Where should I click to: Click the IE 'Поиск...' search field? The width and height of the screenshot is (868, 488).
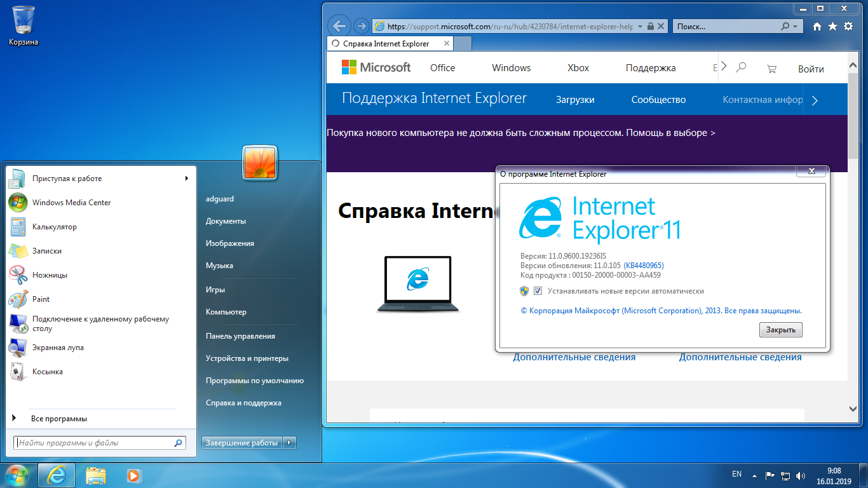726,27
